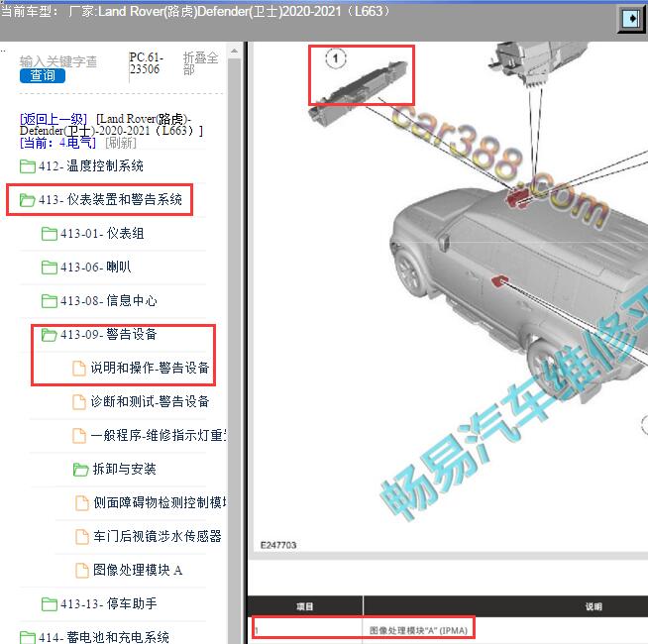Click the 当前: 4.电气 link

(x=57, y=143)
